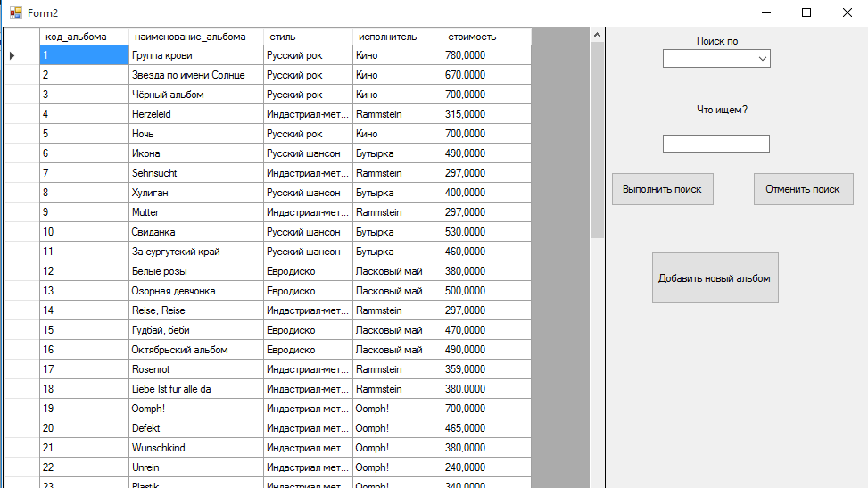This screenshot has width=868, height=488.
Task: Click style cell 'Евродиско' in row 13
Action: [308, 291]
